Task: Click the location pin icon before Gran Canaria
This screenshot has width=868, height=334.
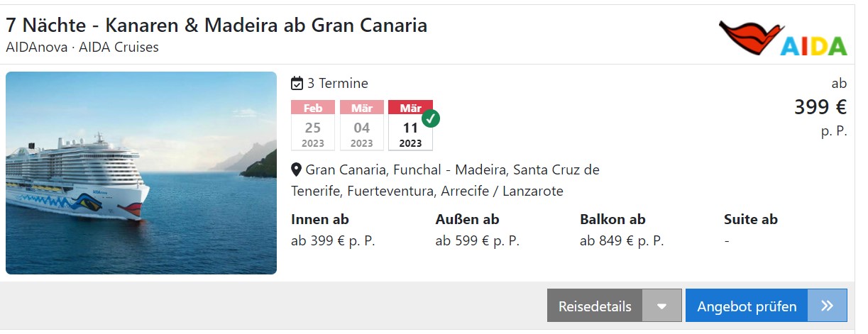Action: point(297,170)
